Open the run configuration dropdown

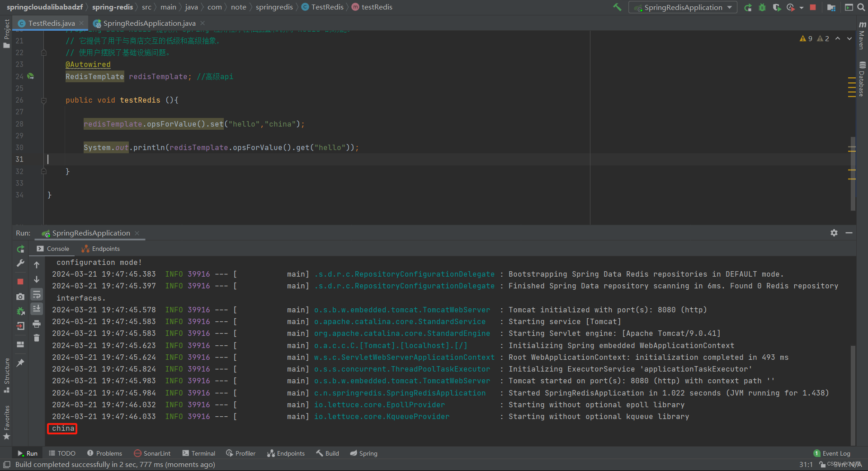click(729, 7)
